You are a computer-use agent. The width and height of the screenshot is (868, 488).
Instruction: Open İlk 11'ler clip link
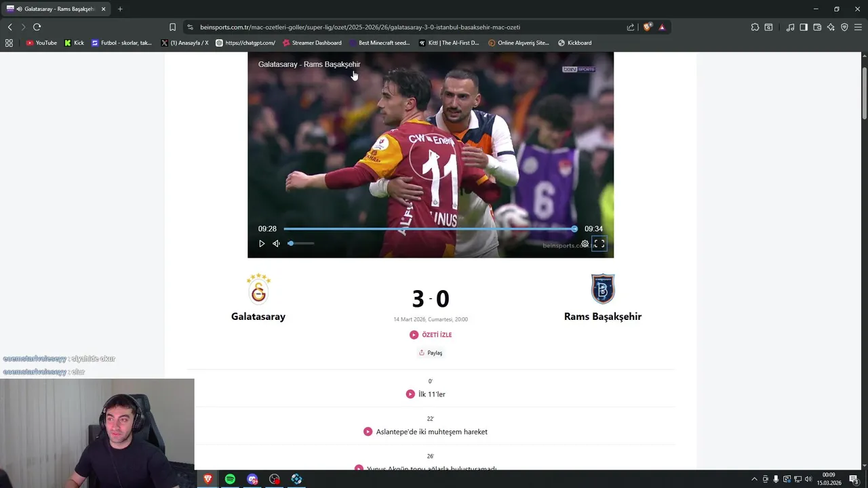431,394
